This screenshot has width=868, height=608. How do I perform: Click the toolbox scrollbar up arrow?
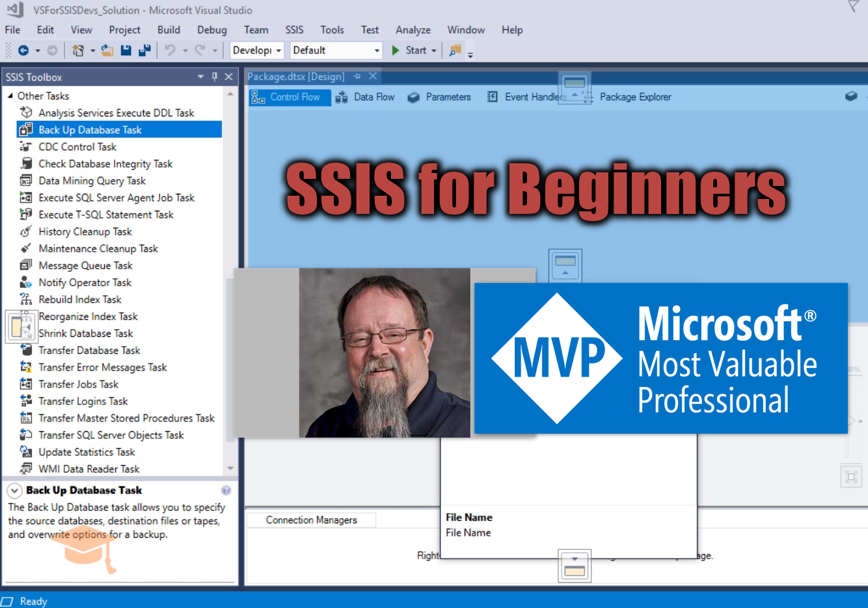click(x=230, y=94)
